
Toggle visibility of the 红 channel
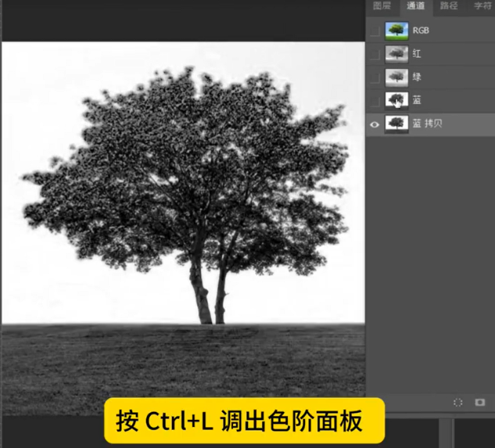[375, 54]
